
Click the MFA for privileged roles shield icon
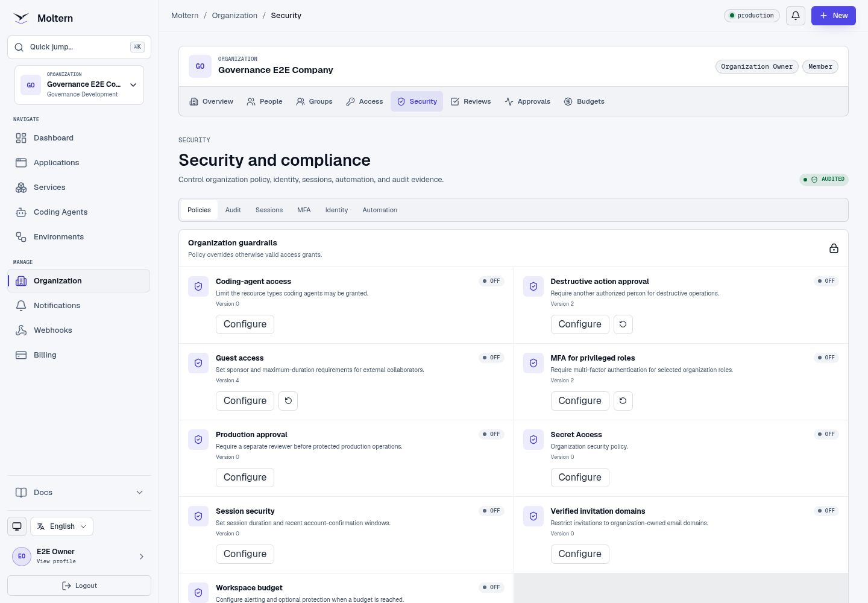click(x=533, y=363)
